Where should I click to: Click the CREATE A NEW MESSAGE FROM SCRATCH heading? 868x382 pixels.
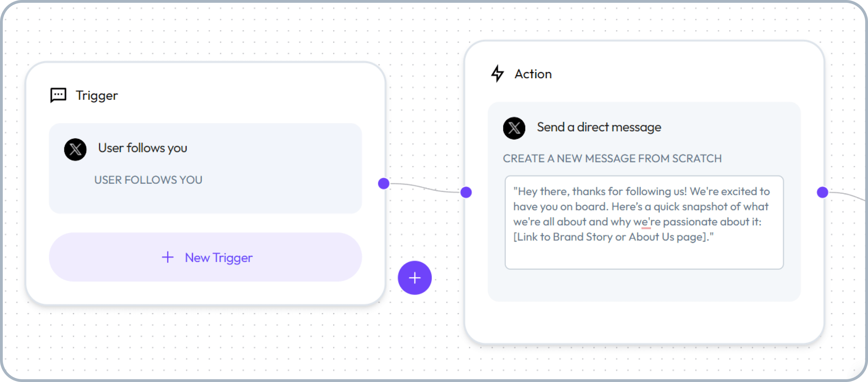point(612,158)
